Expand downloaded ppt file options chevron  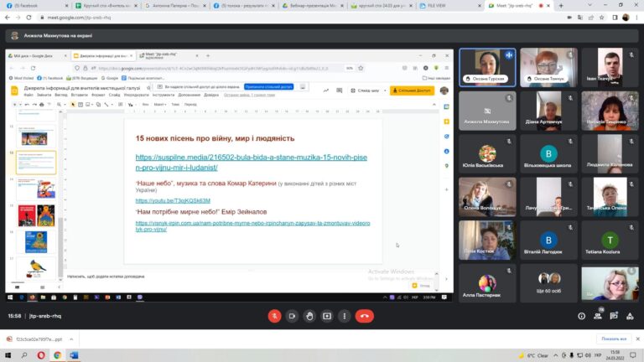pos(71,339)
